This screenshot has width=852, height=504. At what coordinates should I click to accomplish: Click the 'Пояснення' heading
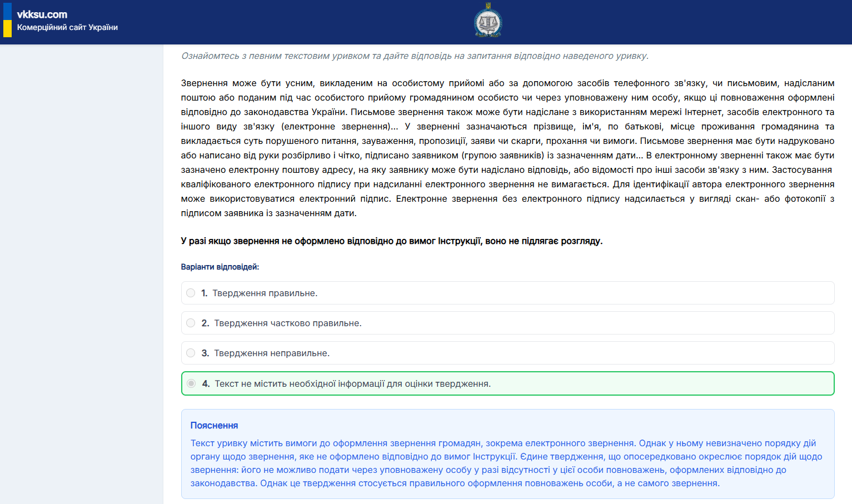coord(214,425)
